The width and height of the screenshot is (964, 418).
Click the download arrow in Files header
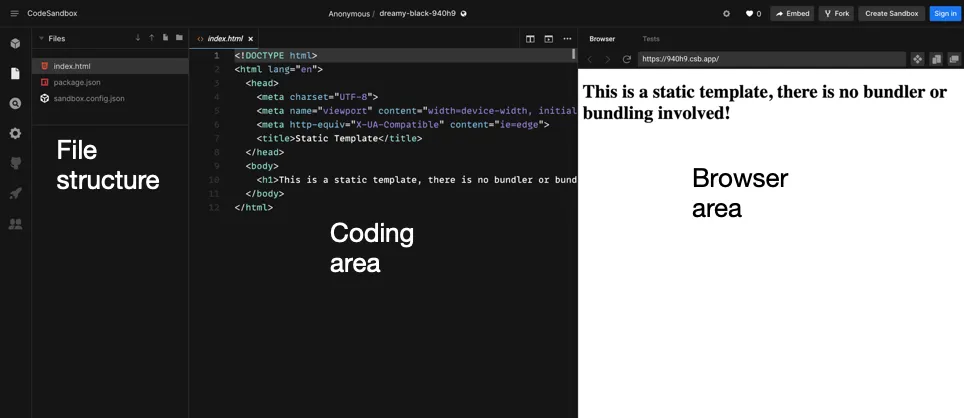(138, 38)
